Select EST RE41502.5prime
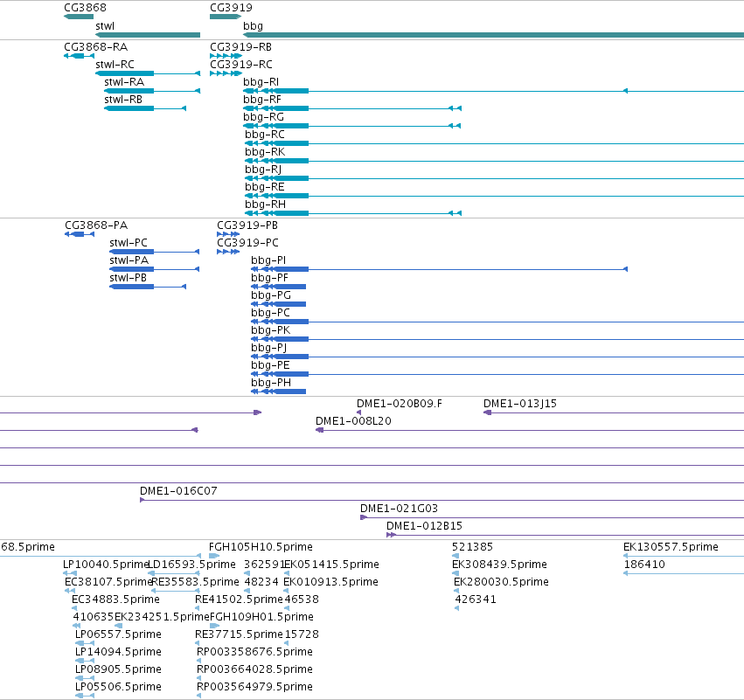 (240, 600)
